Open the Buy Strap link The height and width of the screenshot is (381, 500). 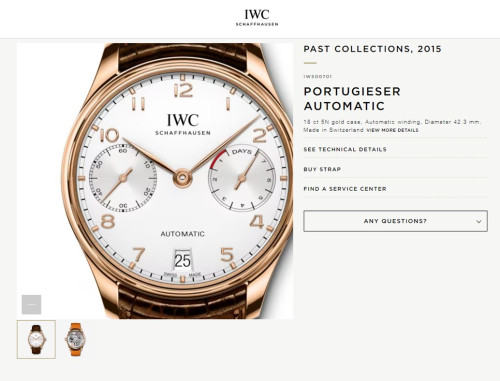pyautogui.click(x=322, y=169)
